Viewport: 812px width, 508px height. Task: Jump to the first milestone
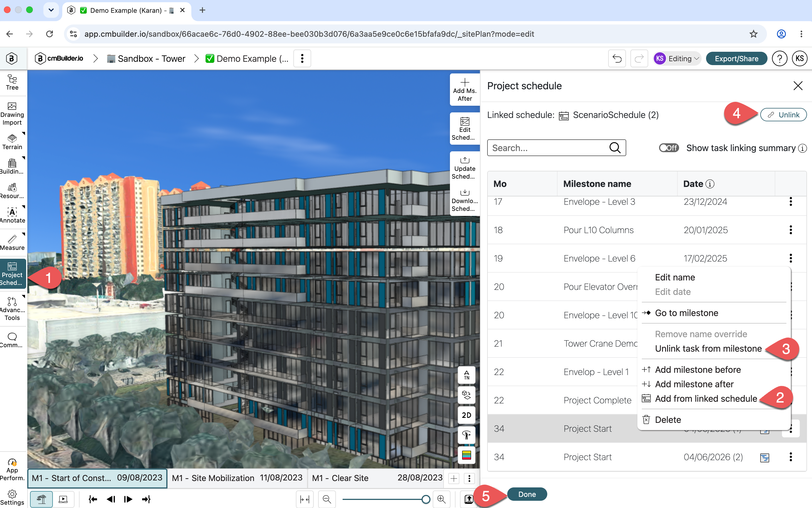point(93,499)
